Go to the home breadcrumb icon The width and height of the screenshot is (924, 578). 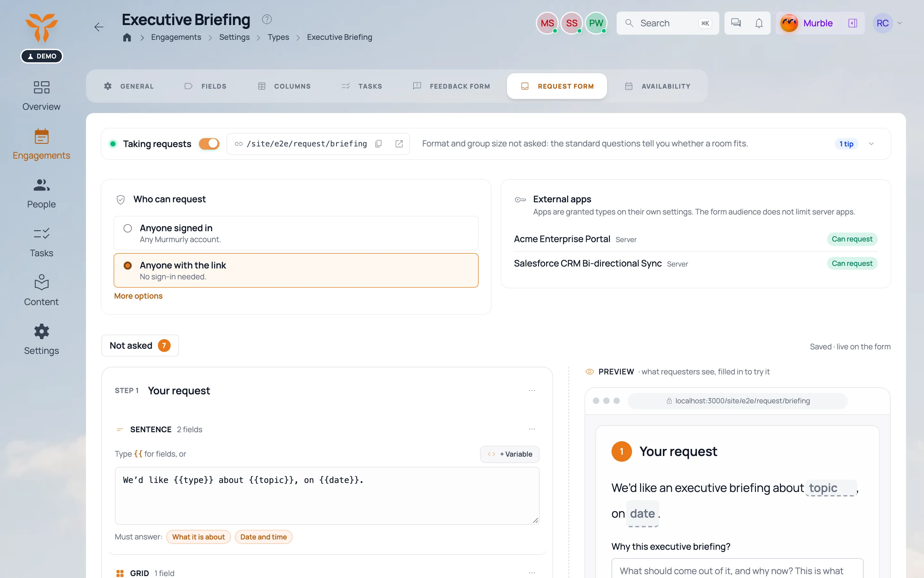(x=127, y=37)
